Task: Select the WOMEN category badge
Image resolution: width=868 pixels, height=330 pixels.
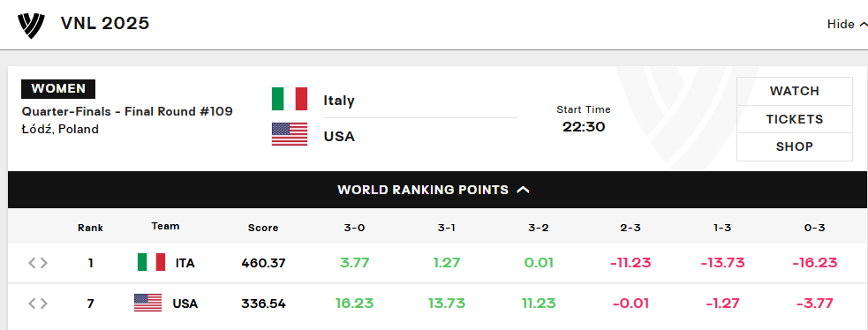Action: [x=58, y=89]
